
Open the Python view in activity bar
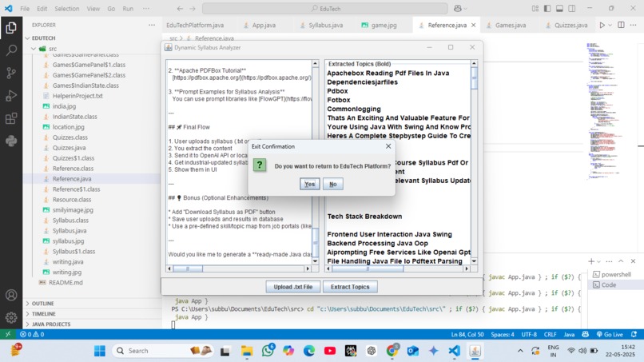click(x=11, y=141)
